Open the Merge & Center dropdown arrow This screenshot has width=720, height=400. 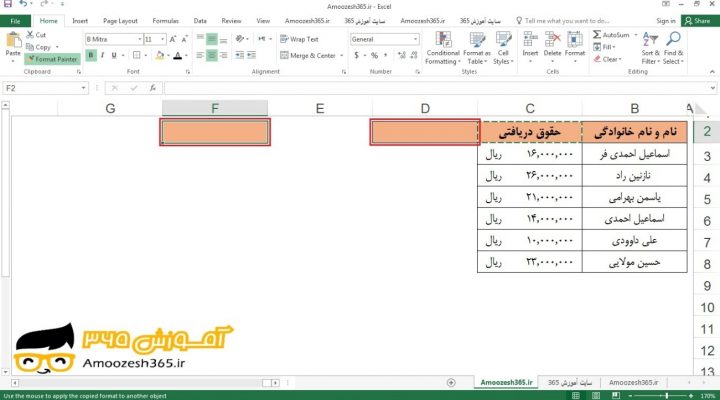point(342,55)
